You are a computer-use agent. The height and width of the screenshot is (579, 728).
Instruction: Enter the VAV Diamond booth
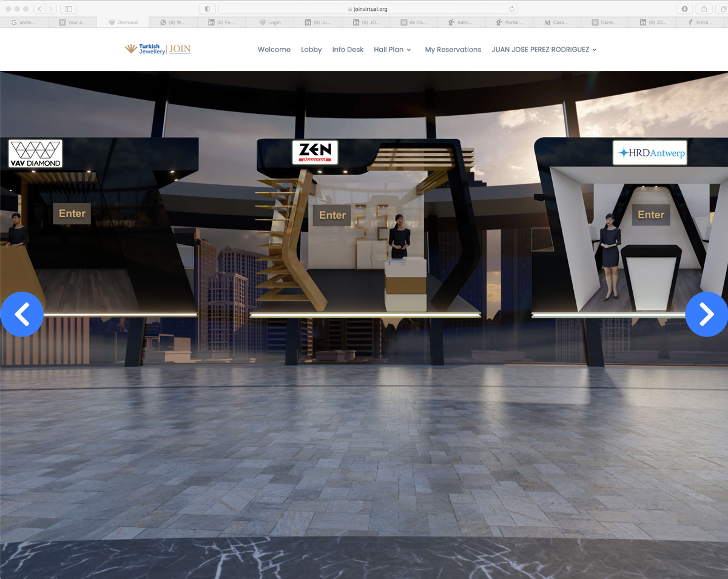(72, 213)
